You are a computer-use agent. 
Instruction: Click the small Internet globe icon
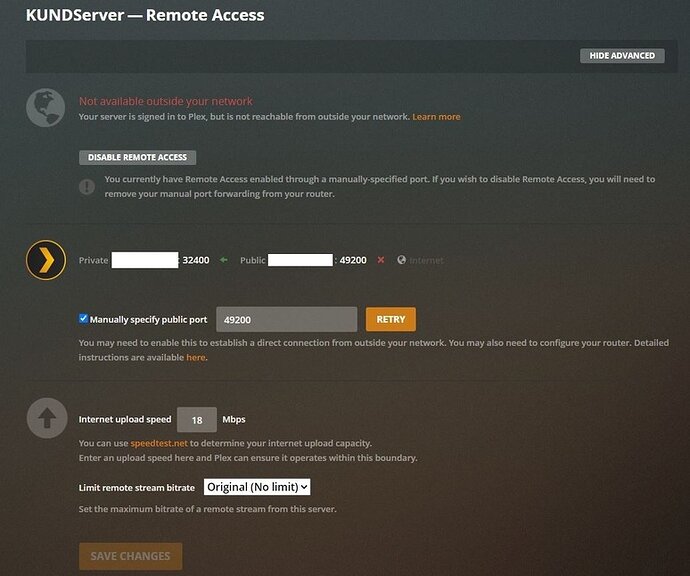click(401, 260)
